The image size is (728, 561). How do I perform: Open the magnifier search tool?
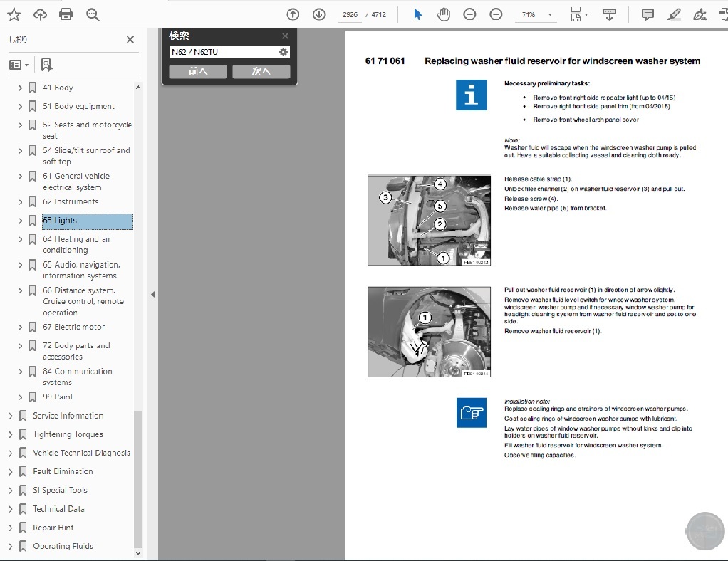93,14
